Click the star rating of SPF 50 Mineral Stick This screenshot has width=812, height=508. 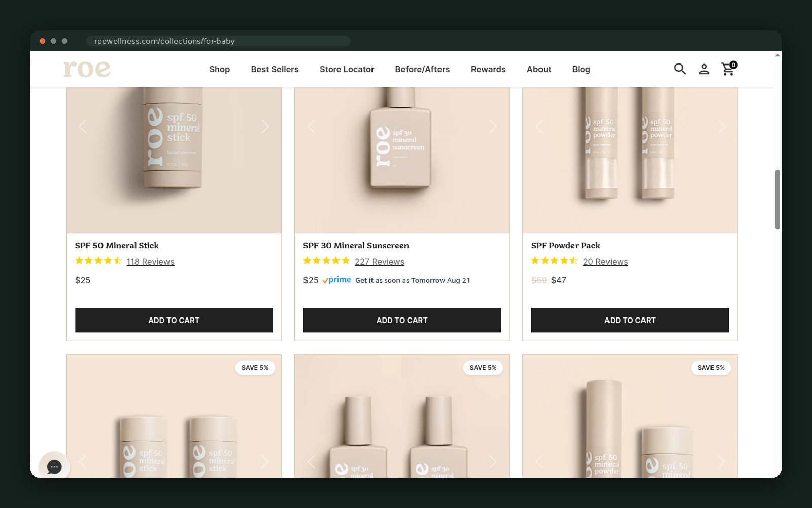click(98, 261)
